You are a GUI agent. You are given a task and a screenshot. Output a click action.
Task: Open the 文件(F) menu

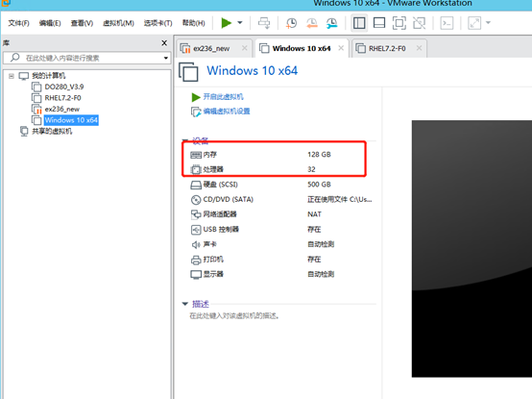(18, 23)
